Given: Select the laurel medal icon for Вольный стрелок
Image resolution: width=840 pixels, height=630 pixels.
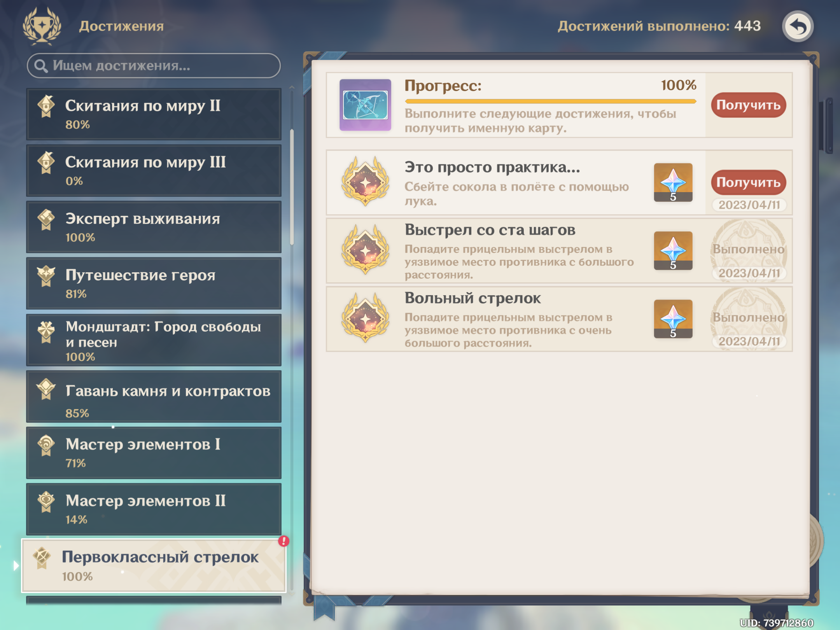Looking at the screenshot, I should pos(365,320).
